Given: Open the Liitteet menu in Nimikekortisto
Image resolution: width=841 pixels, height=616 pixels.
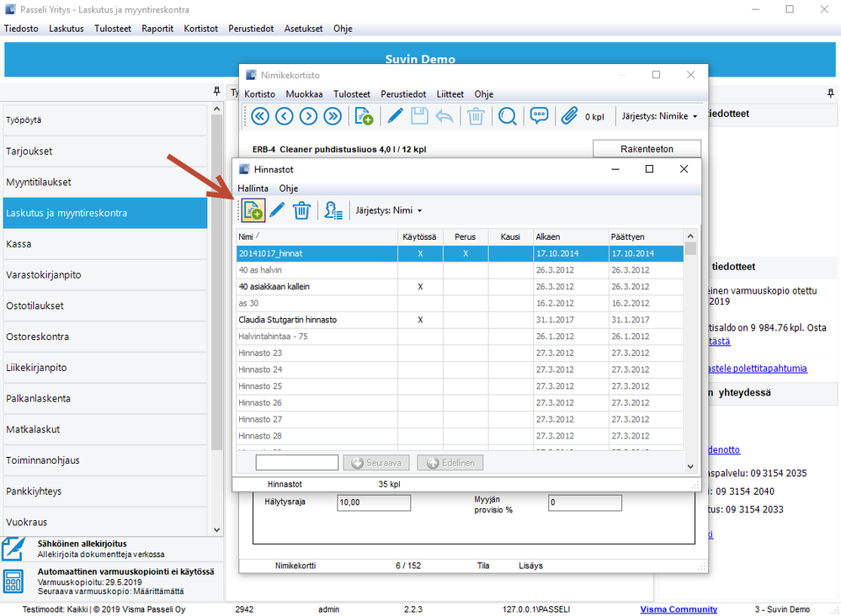Looking at the screenshot, I should click(x=450, y=94).
